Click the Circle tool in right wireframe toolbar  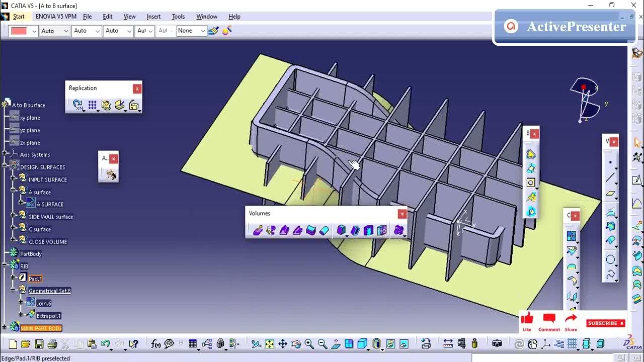tap(610, 259)
